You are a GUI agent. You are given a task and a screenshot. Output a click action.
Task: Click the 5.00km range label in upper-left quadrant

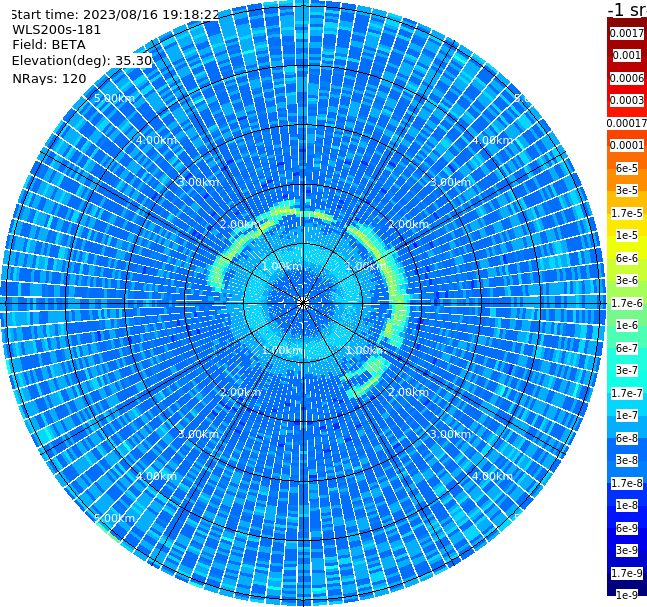click(114, 98)
